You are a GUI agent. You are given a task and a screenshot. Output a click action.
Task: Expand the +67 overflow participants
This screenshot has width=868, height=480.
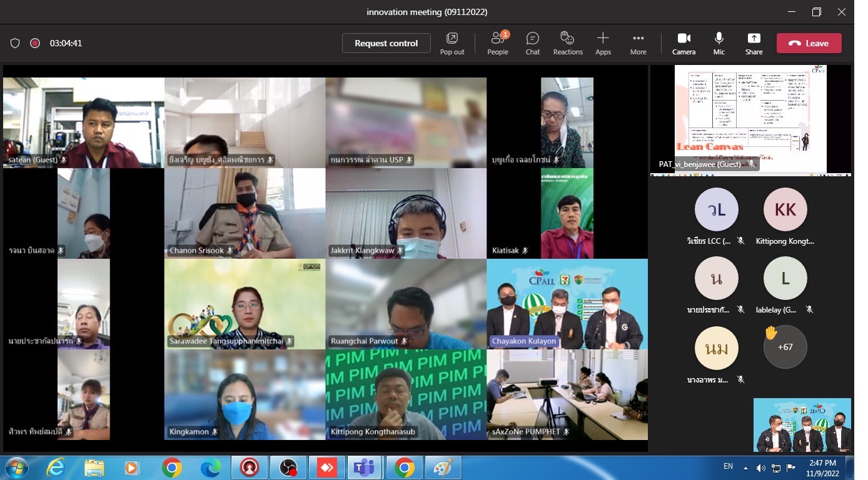pos(785,347)
